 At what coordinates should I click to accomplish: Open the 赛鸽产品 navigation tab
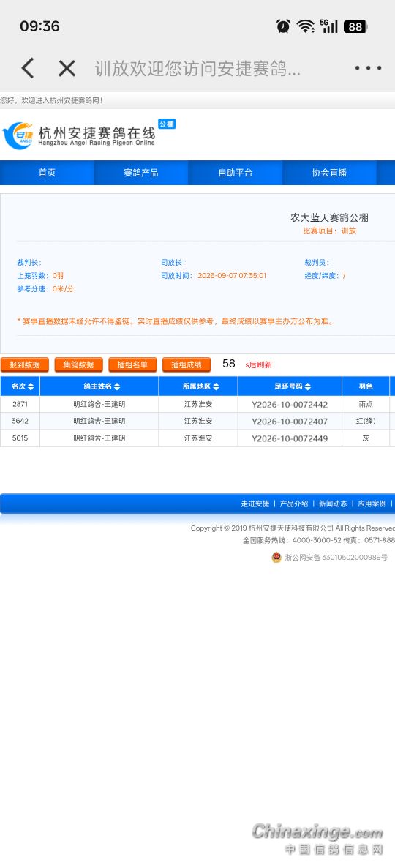tap(141, 173)
